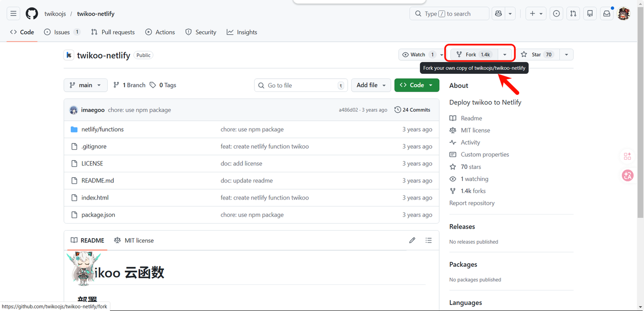This screenshot has width=644, height=311.
Task: Select the README tab in file viewer
Action: (88, 241)
